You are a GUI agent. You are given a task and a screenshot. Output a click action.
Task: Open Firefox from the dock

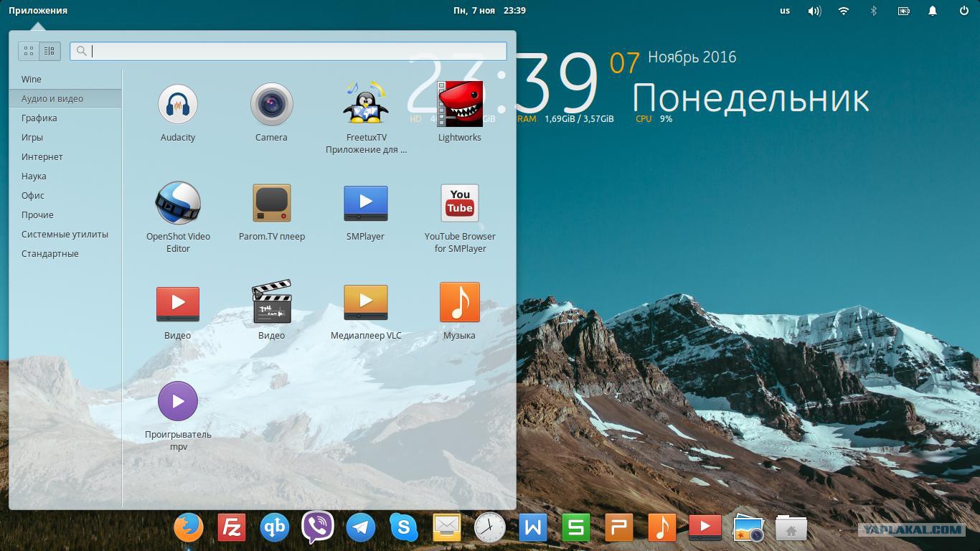click(189, 529)
